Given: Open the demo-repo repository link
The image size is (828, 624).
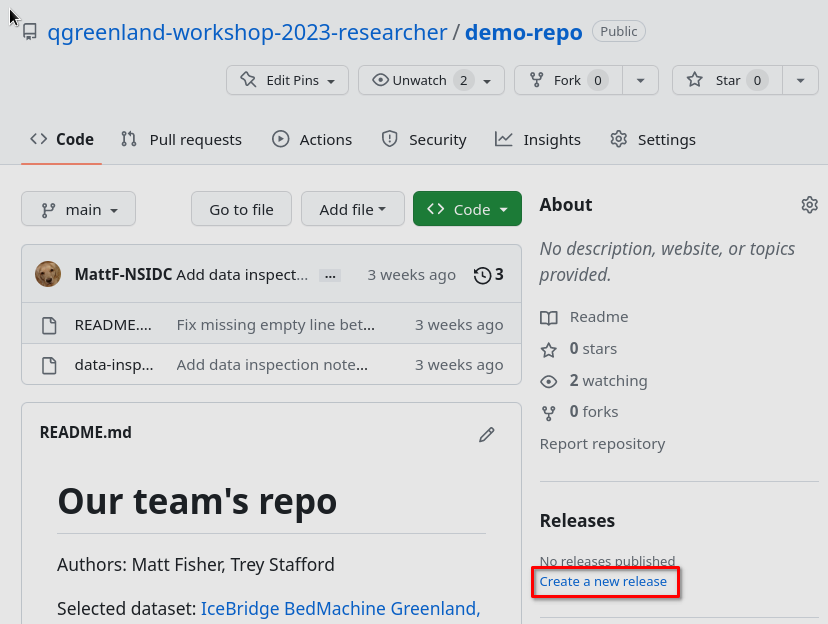Looking at the screenshot, I should 523,32.
